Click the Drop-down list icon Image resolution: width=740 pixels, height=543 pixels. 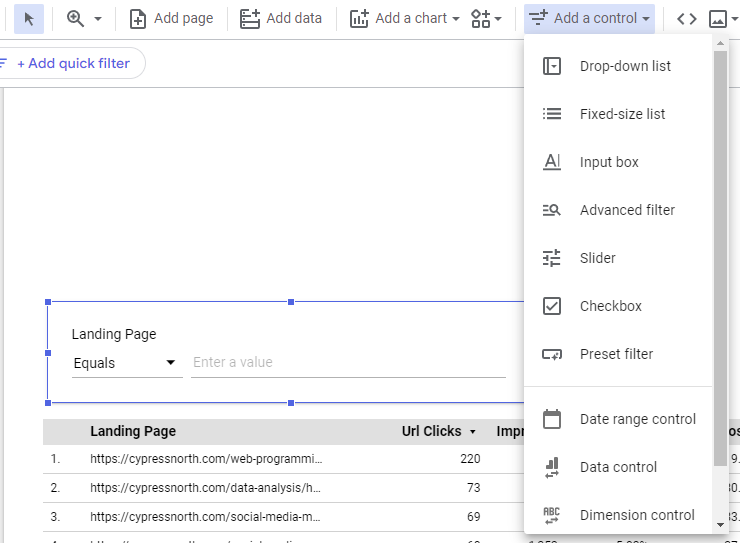(x=552, y=66)
